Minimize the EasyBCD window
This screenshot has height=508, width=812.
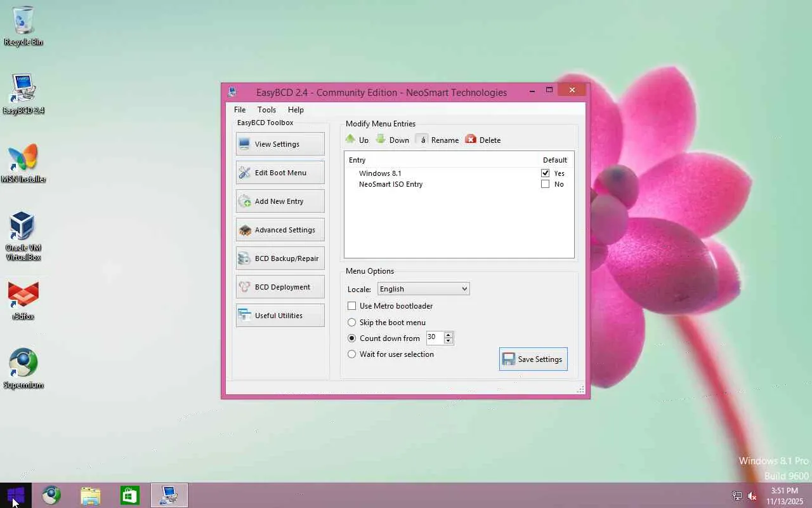tap(532, 91)
